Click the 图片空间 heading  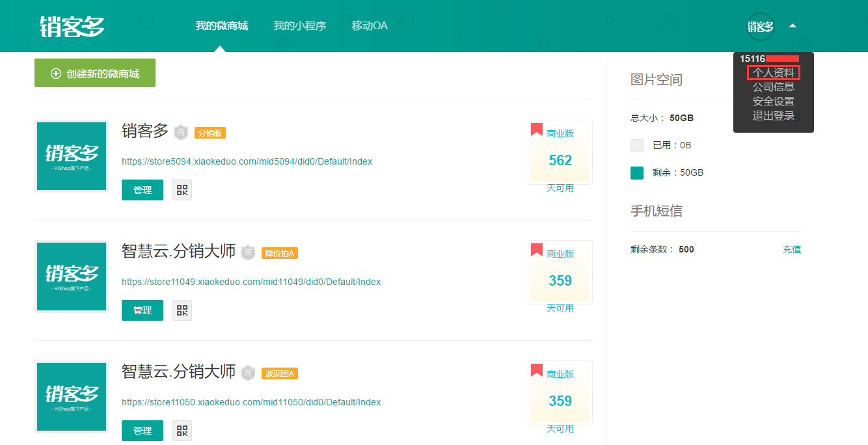[657, 79]
